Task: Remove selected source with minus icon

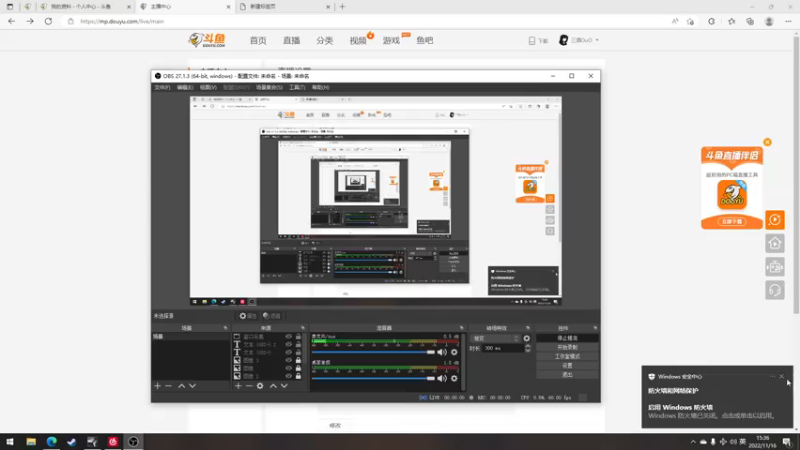Action: coord(249,386)
